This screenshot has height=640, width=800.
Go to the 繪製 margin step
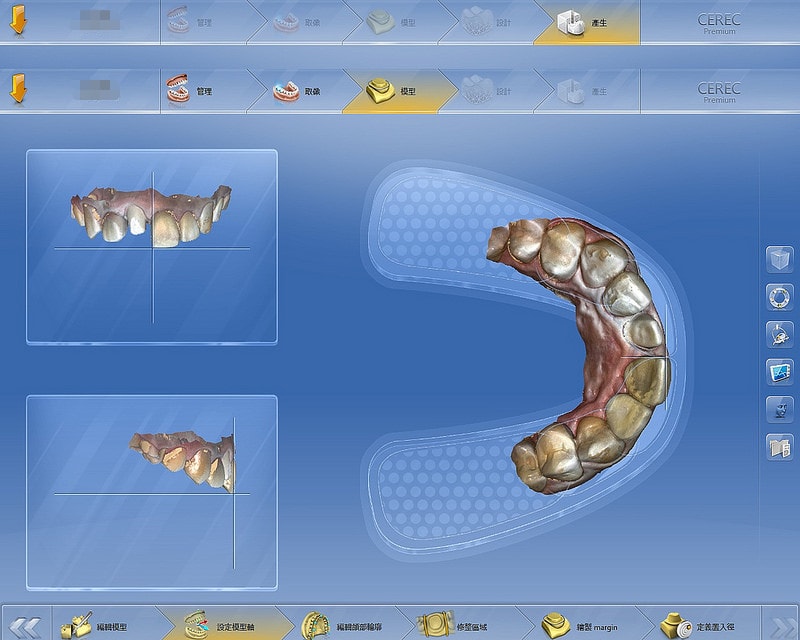(x=580, y=626)
